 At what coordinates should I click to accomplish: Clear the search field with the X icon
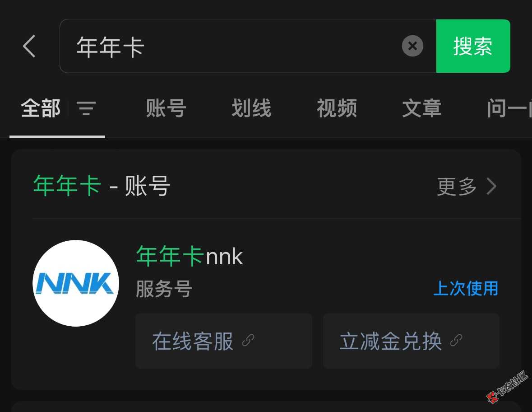tap(412, 46)
